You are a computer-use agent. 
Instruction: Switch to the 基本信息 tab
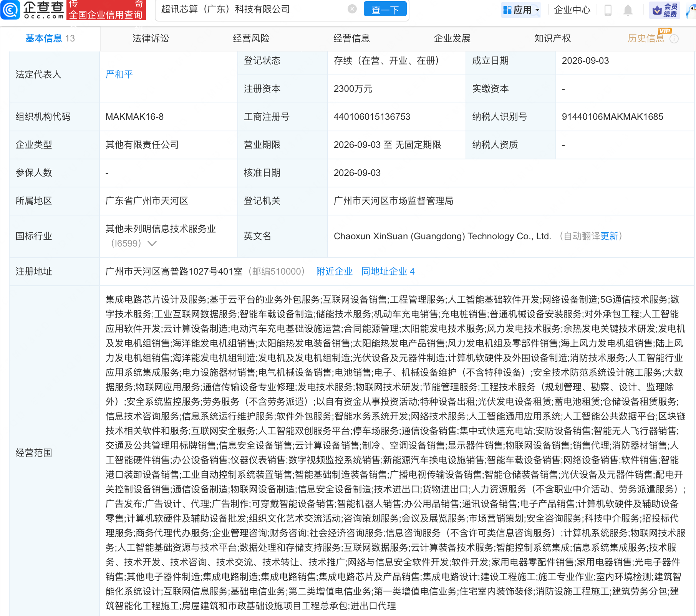tap(50, 38)
